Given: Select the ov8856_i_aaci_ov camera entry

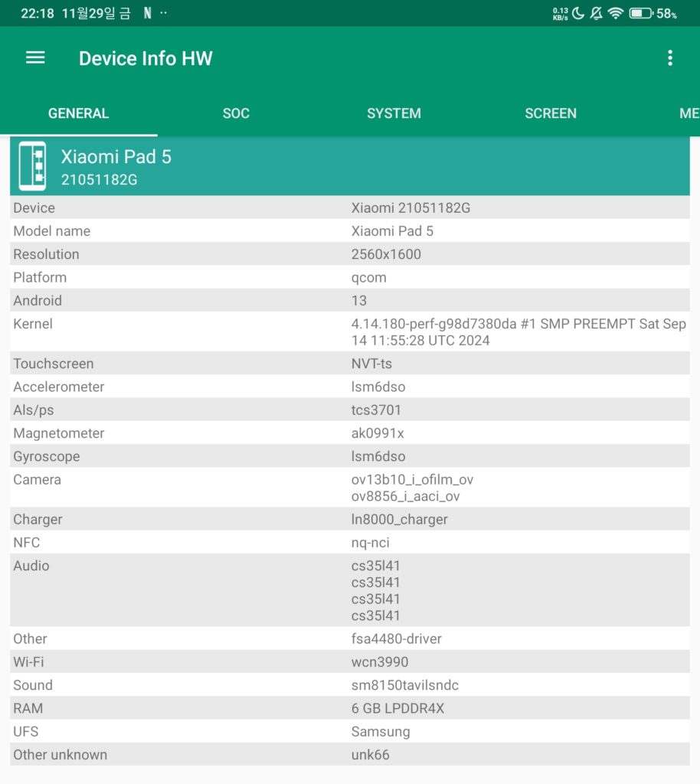Looking at the screenshot, I should point(405,496).
